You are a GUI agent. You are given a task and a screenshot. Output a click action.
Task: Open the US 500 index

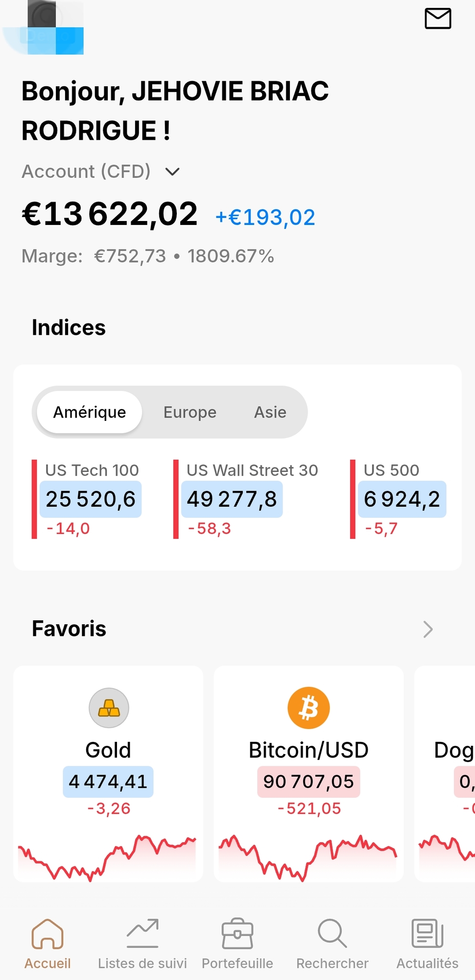(x=402, y=499)
